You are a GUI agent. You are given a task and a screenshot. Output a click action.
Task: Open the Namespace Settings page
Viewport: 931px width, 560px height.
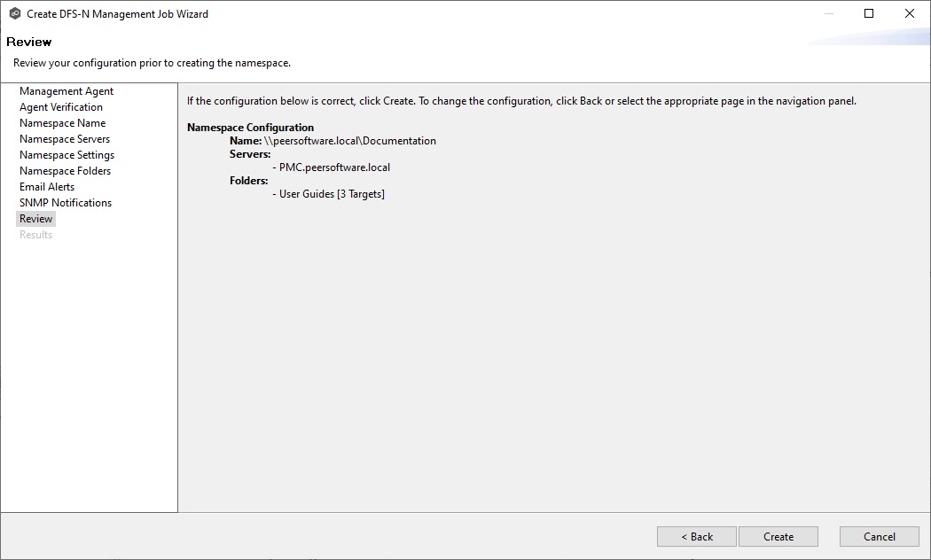pyautogui.click(x=66, y=155)
